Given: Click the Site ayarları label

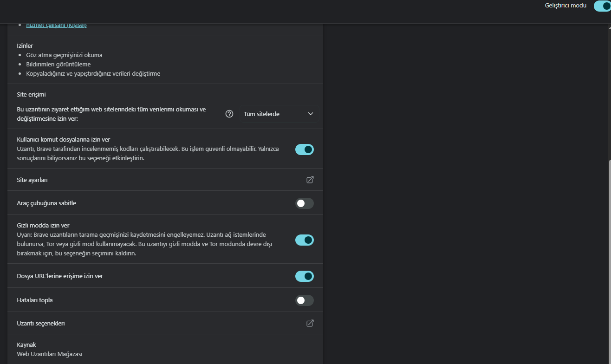Looking at the screenshot, I should tap(32, 180).
